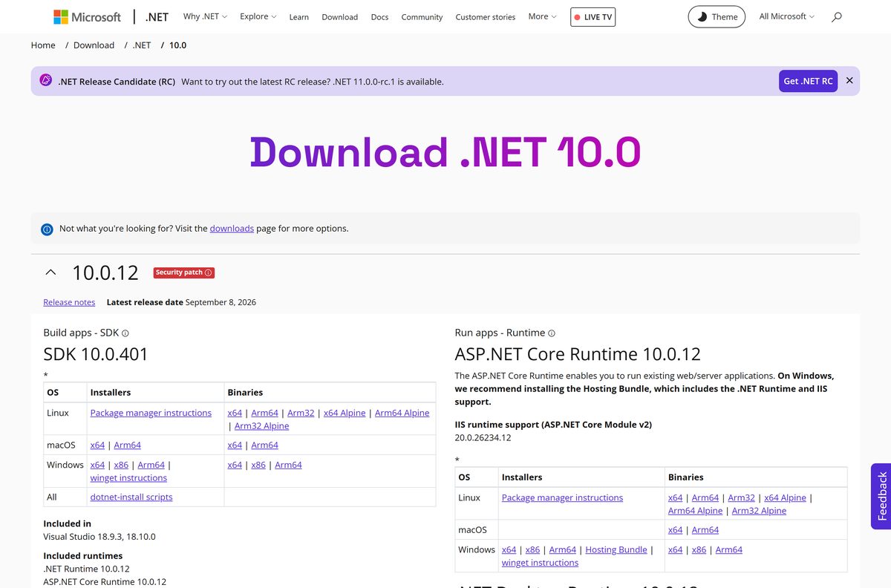Open ASP.NET Runtime winget instructions
Screen dimensions: 891x588
pyautogui.click(x=540, y=563)
